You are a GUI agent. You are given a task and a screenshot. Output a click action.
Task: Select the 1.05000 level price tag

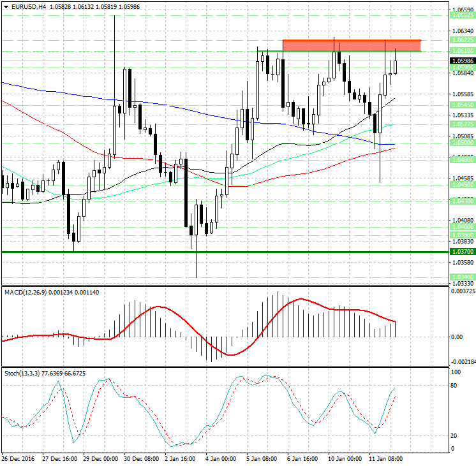coord(461,143)
